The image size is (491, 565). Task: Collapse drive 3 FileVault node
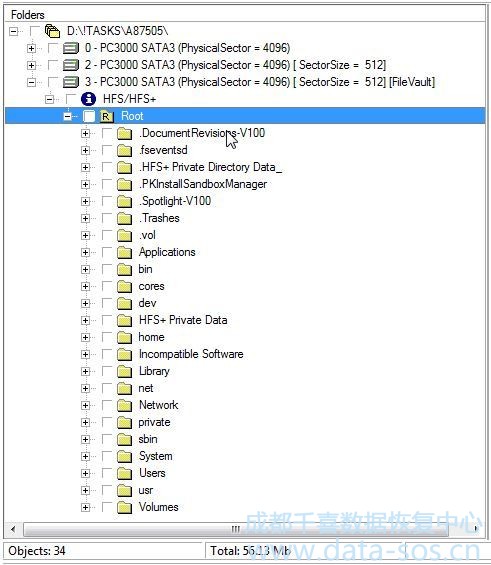click(x=31, y=82)
